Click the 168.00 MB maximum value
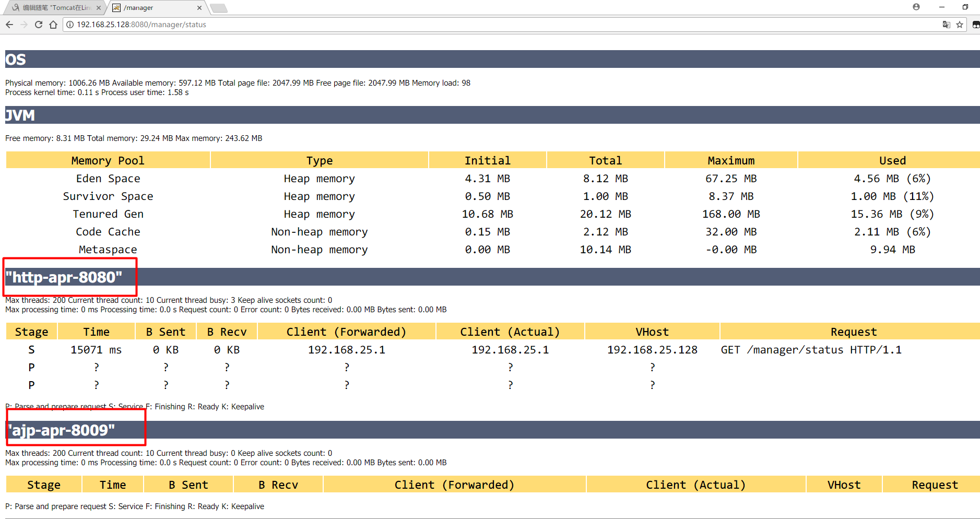The height and width of the screenshot is (519, 980). click(x=731, y=214)
